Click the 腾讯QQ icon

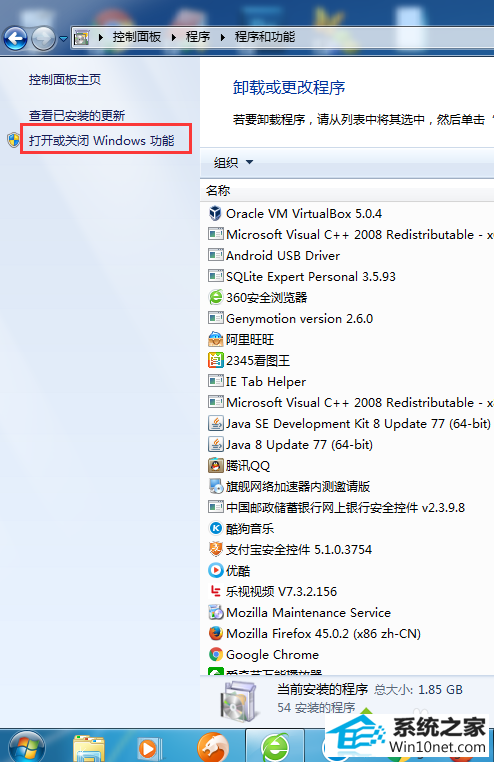click(215, 465)
